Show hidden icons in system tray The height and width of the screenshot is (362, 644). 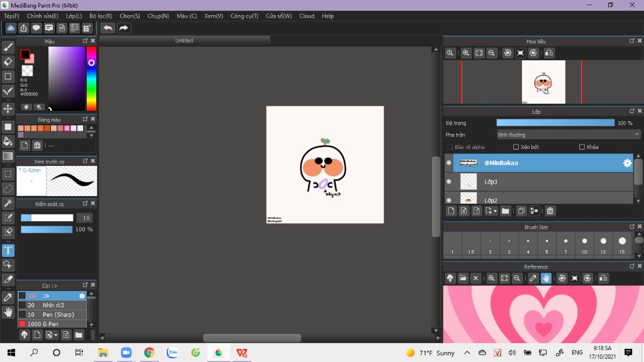pyautogui.click(x=467, y=353)
